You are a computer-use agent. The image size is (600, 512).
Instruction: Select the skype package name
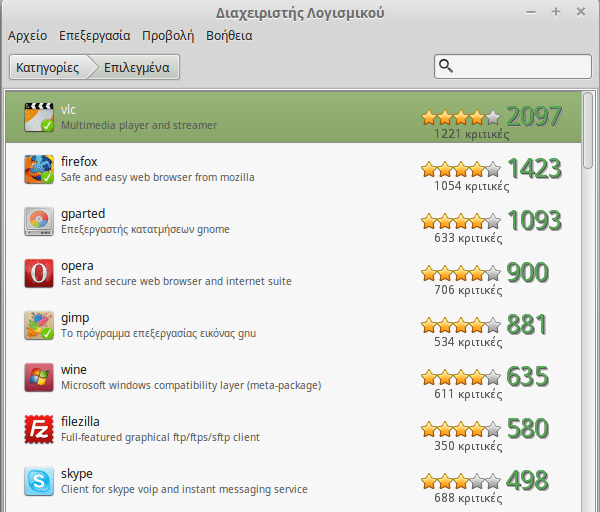pyautogui.click(x=77, y=474)
